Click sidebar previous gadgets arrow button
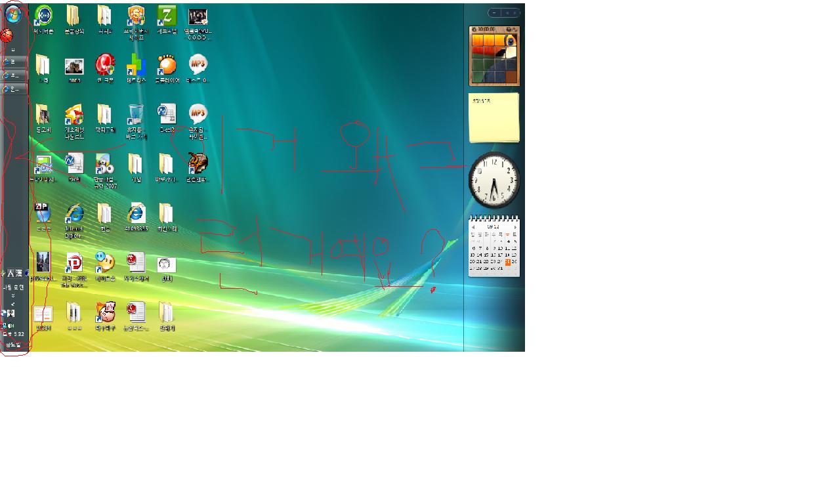The height and width of the screenshot is (504, 840). (x=507, y=12)
